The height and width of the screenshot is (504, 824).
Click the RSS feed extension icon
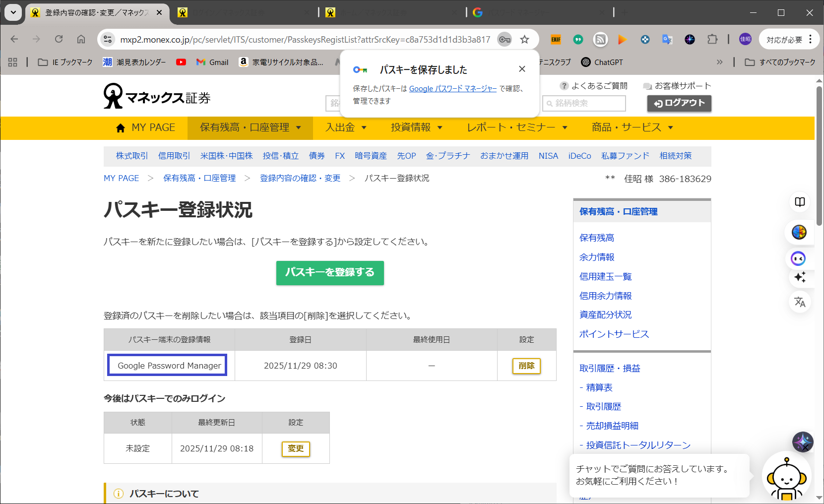[600, 39]
